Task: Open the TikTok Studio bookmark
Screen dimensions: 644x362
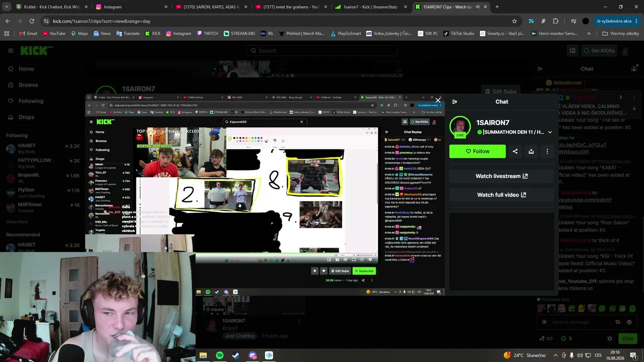Action: pyautogui.click(x=458, y=34)
